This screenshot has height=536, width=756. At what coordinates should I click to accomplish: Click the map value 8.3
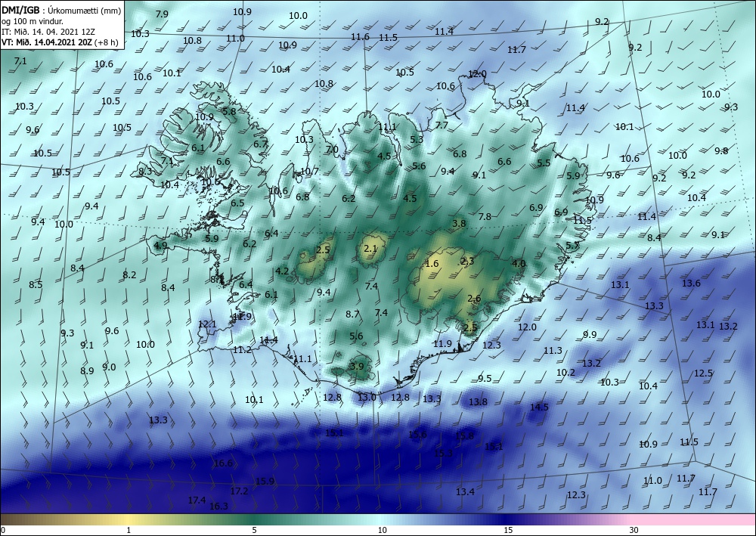click(145, 171)
